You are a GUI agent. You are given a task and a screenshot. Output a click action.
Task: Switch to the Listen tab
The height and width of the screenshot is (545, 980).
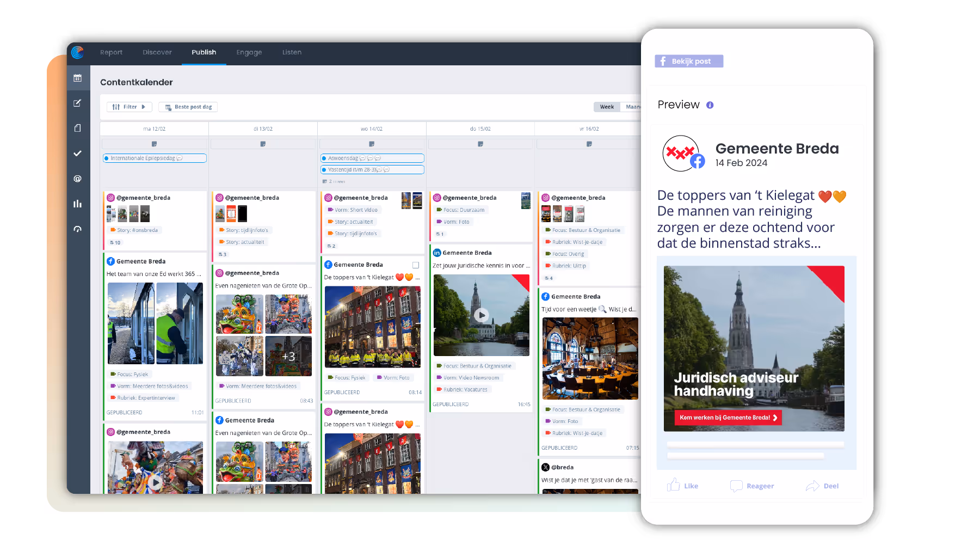coord(292,52)
